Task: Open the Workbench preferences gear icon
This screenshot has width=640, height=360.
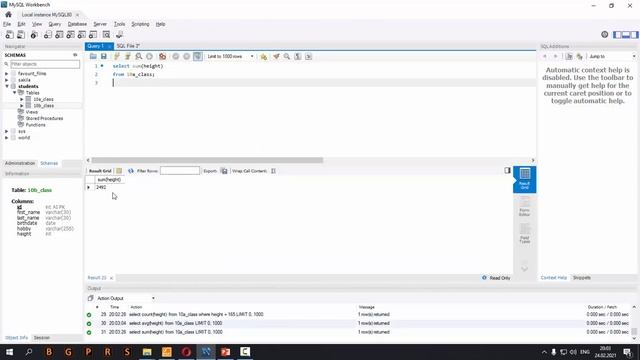Action: click(x=604, y=35)
